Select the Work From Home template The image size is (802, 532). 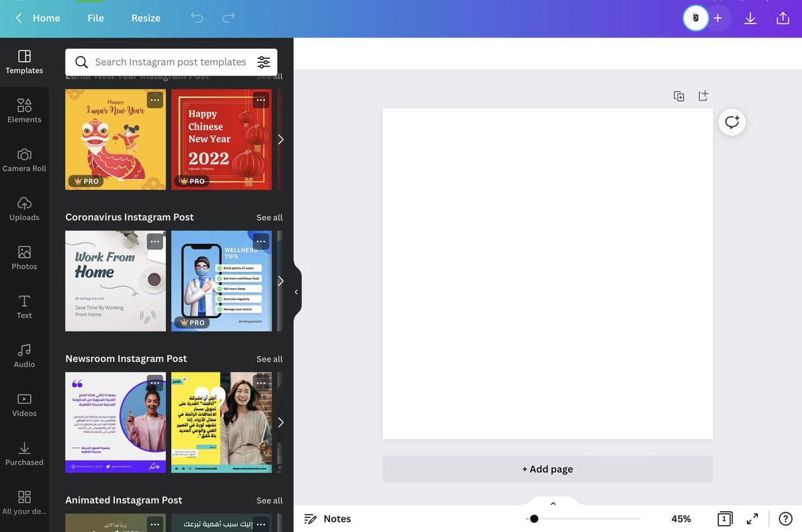pyautogui.click(x=116, y=281)
